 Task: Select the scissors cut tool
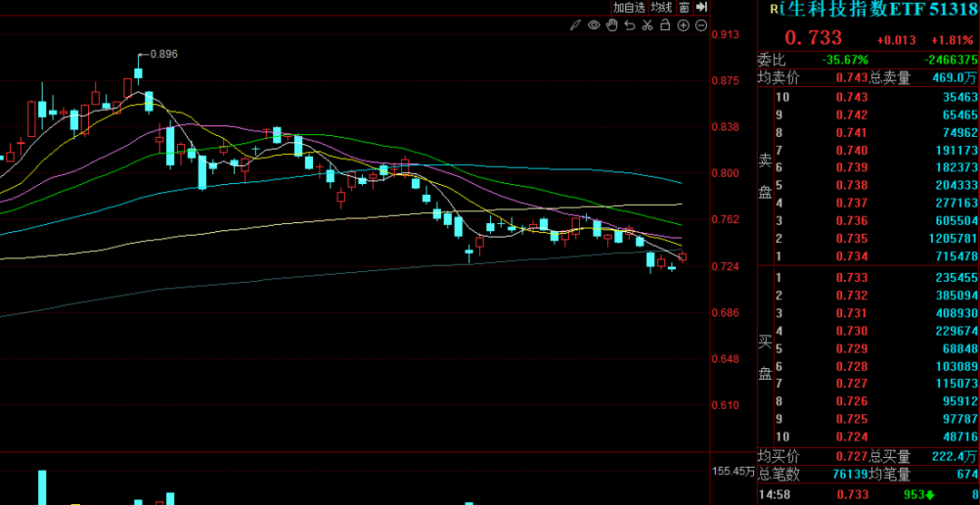647,25
